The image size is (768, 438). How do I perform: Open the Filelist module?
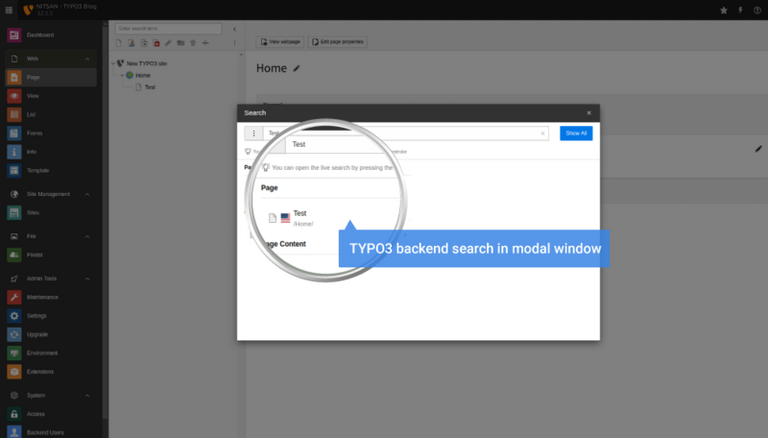(x=50, y=255)
